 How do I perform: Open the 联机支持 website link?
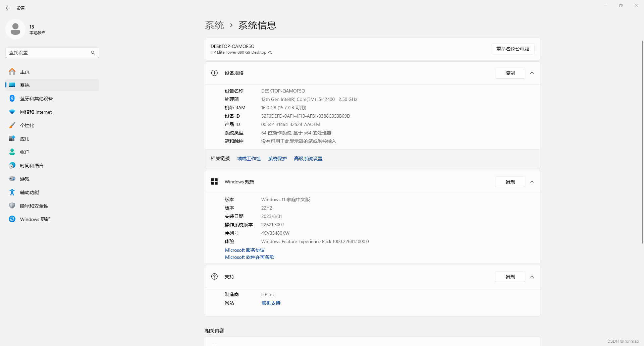[271, 303]
